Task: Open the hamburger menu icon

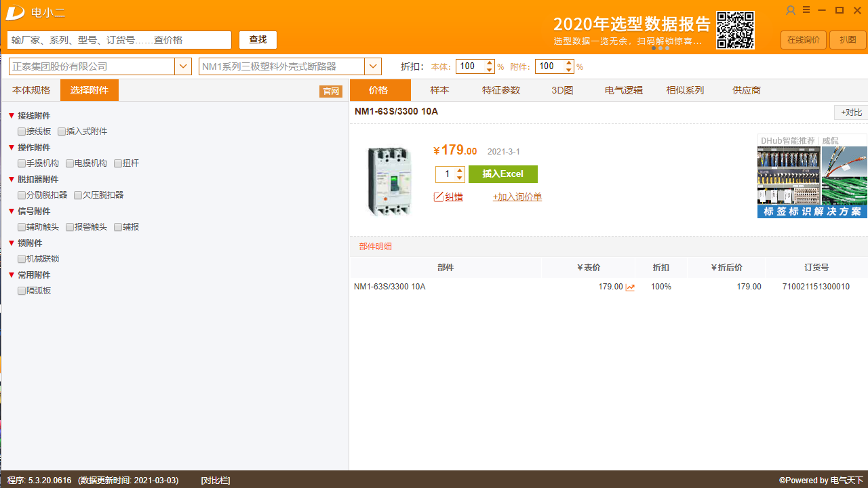Action: click(x=806, y=10)
